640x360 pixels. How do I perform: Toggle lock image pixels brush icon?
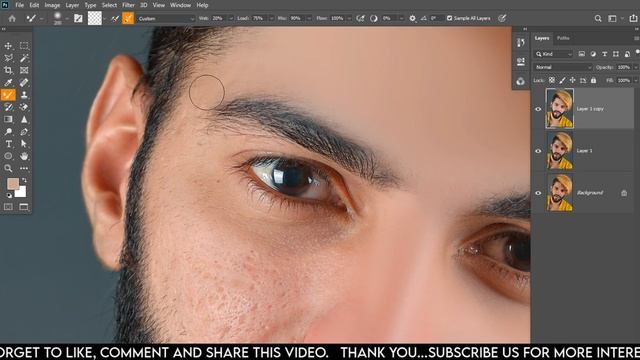[x=562, y=80]
